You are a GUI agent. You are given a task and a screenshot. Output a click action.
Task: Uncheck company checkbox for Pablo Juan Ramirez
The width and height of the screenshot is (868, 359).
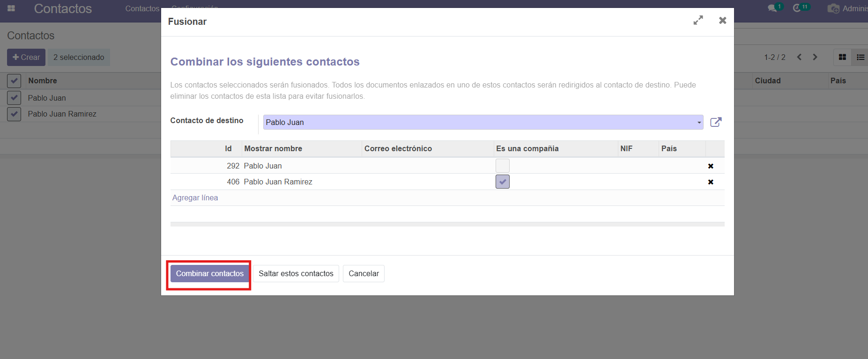coord(502,182)
